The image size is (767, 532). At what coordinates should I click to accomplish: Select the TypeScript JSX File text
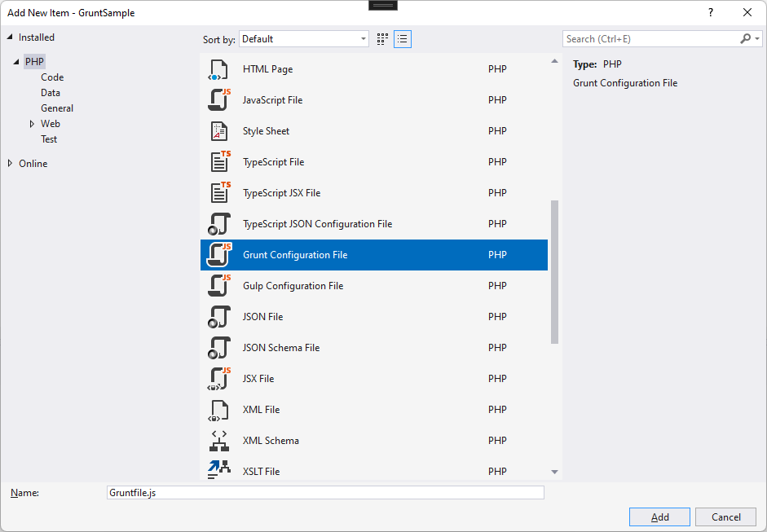(x=282, y=193)
